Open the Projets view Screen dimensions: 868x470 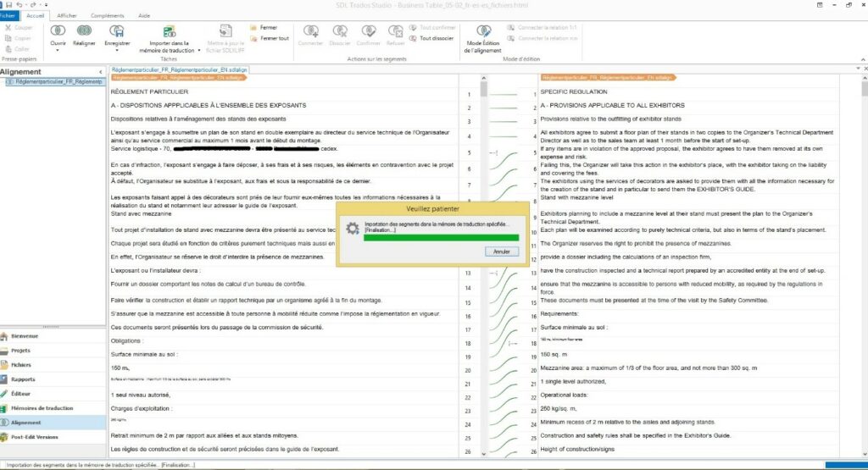point(53,351)
